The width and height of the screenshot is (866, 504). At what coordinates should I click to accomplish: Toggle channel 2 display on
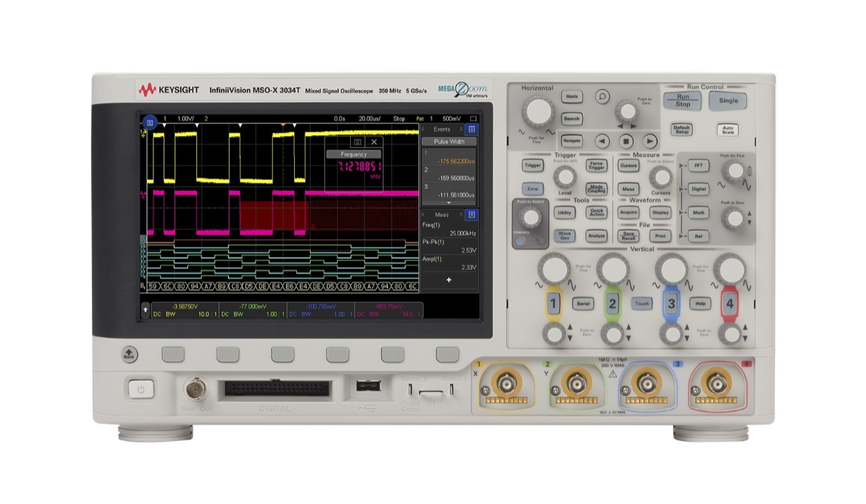[613, 302]
